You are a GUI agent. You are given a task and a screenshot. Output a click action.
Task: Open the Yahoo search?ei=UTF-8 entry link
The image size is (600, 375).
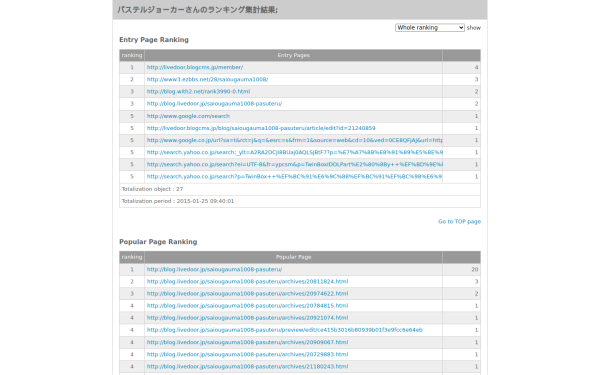tap(295, 165)
